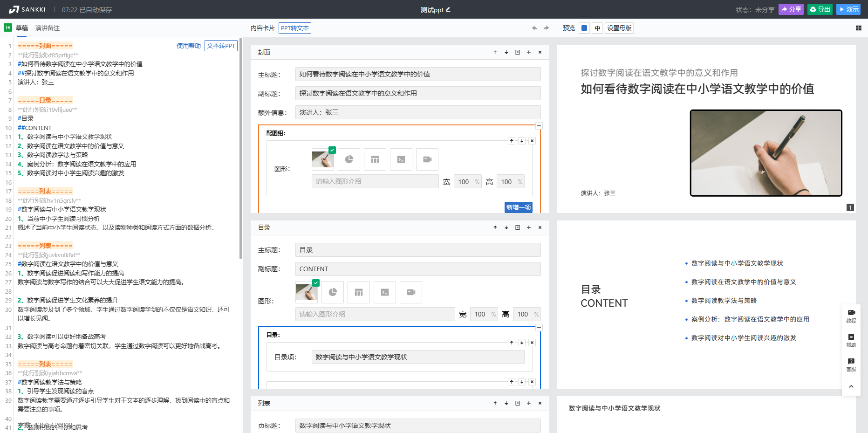Click the cover slide pen photo in preview
Viewport: 868px width, 433px height.
766,153
